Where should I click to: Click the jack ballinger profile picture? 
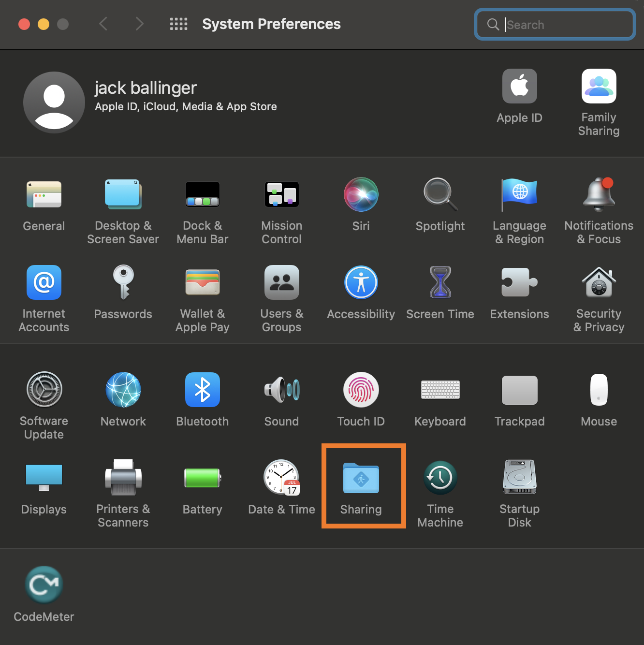tap(54, 103)
